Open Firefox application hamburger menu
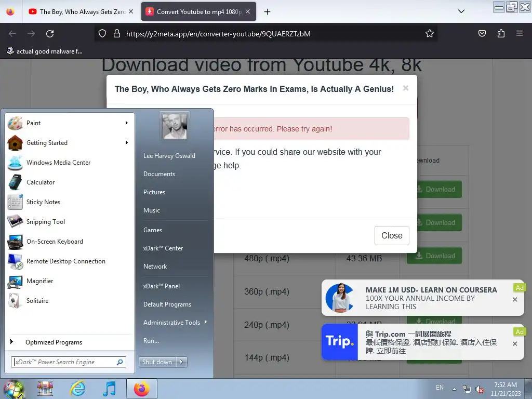 point(520,33)
